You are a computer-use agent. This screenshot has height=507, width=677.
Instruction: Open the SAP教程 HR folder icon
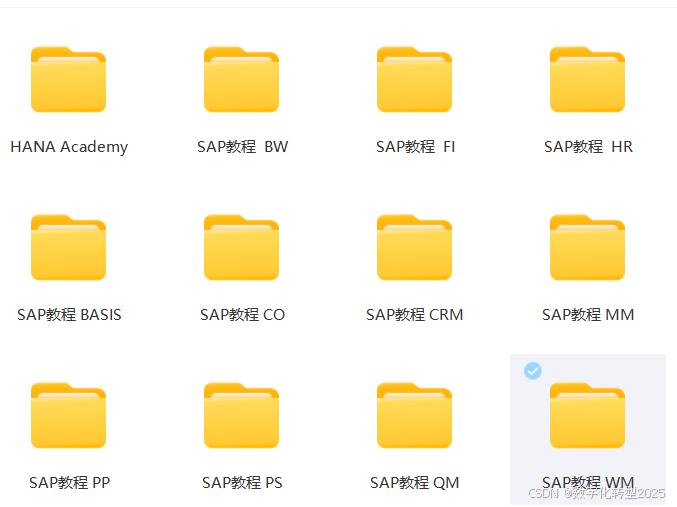[587, 79]
